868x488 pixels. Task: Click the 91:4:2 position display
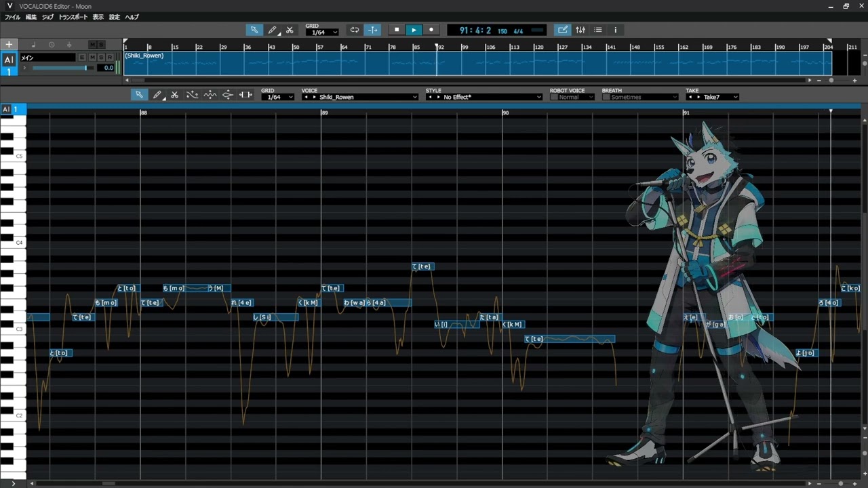tap(475, 30)
